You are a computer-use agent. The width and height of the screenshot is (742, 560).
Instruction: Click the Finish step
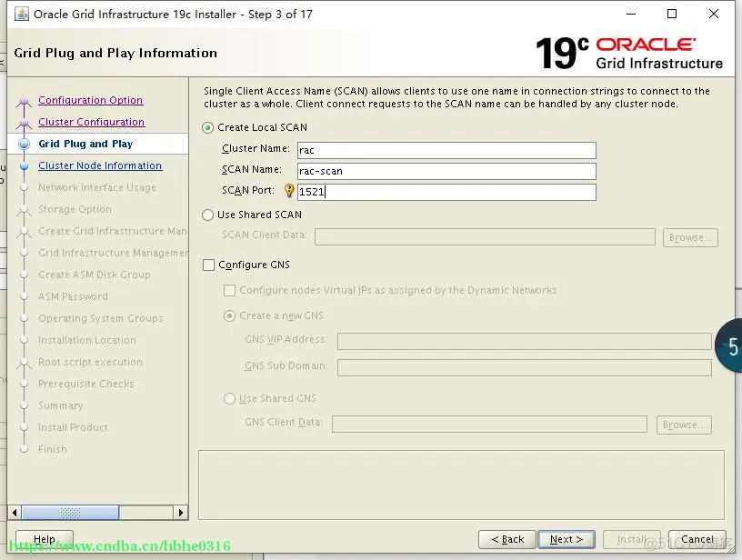tap(53, 449)
